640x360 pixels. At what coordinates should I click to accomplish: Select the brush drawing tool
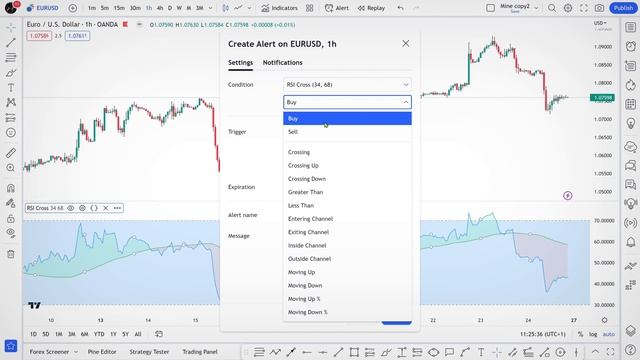coord(11,73)
